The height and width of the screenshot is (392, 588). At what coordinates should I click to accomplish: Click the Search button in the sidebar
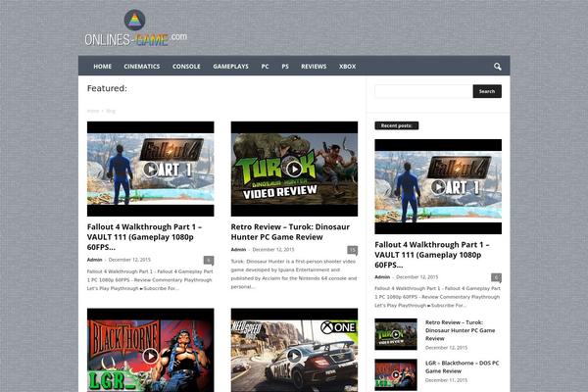[x=487, y=91]
